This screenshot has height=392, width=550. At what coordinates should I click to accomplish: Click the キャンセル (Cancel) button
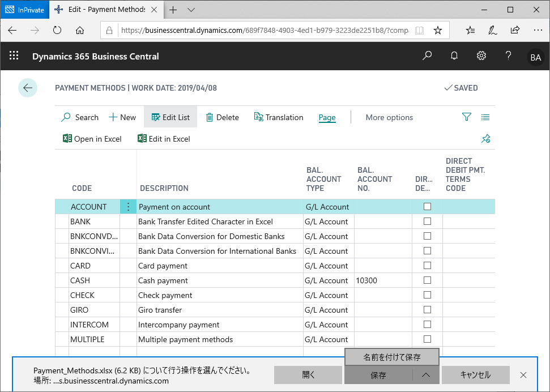[475, 375]
